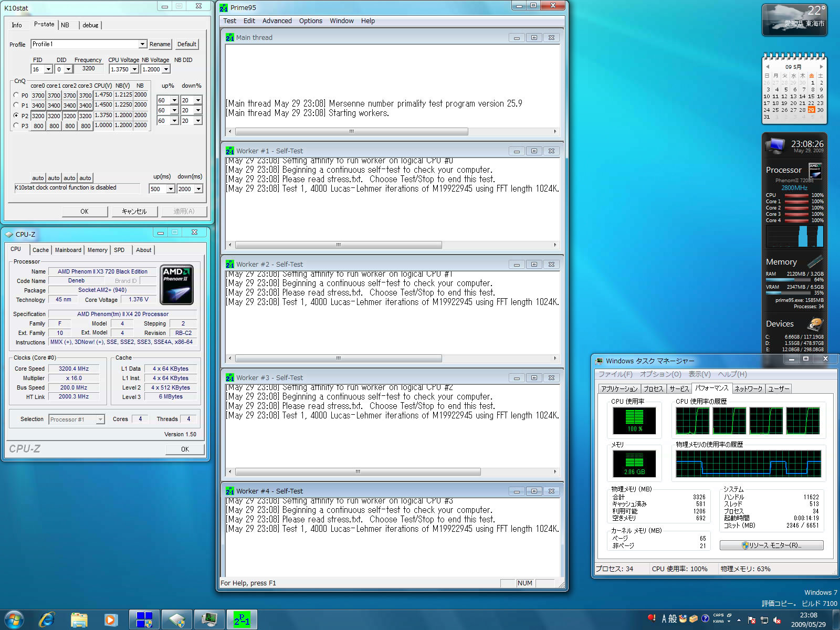Select the P1 state radio button
The image size is (840, 630).
click(16, 105)
